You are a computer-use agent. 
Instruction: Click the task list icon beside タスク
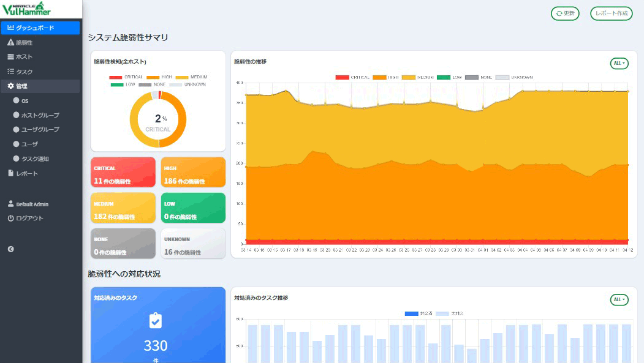[x=10, y=72]
